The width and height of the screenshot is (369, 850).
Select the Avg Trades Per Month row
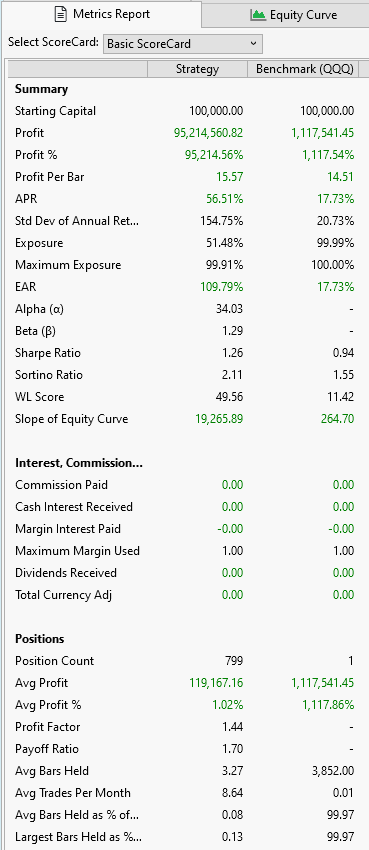click(x=184, y=793)
